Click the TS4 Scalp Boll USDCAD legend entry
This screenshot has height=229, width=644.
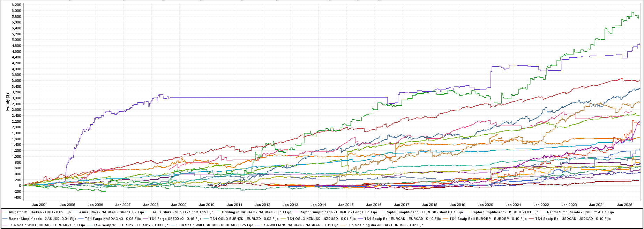tap(573, 219)
